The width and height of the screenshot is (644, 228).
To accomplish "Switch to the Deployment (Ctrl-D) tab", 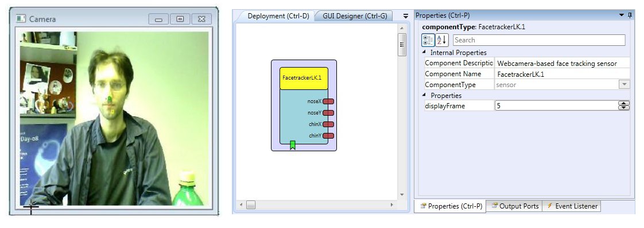I will click(x=278, y=17).
